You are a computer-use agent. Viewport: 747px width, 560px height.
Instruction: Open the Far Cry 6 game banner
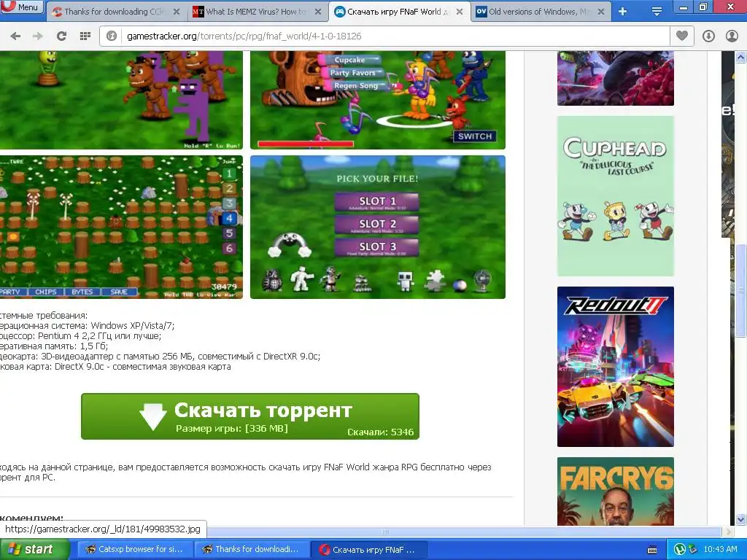tap(616, 491)
